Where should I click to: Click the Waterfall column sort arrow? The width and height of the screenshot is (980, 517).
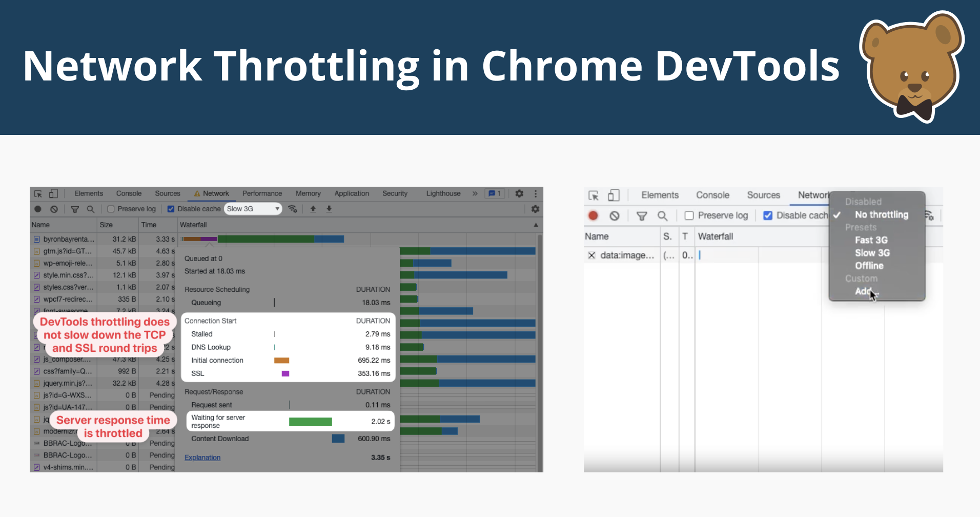pos(536,225)
